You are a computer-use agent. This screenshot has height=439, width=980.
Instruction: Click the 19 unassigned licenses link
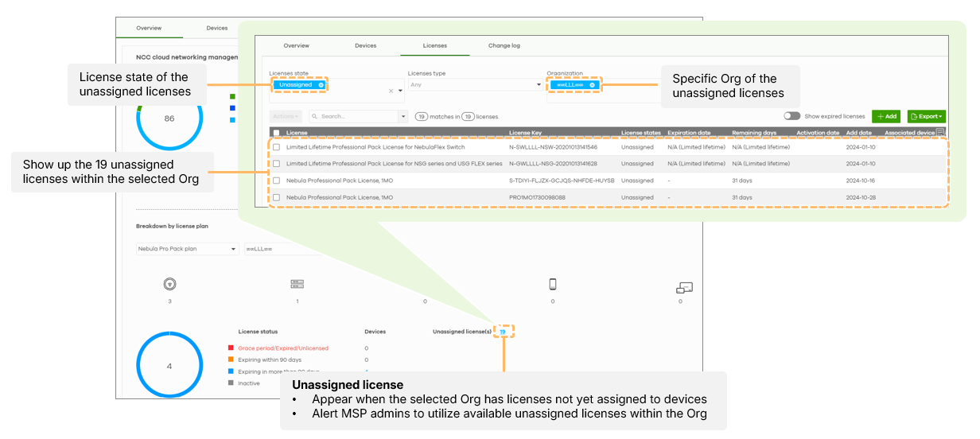503,332
